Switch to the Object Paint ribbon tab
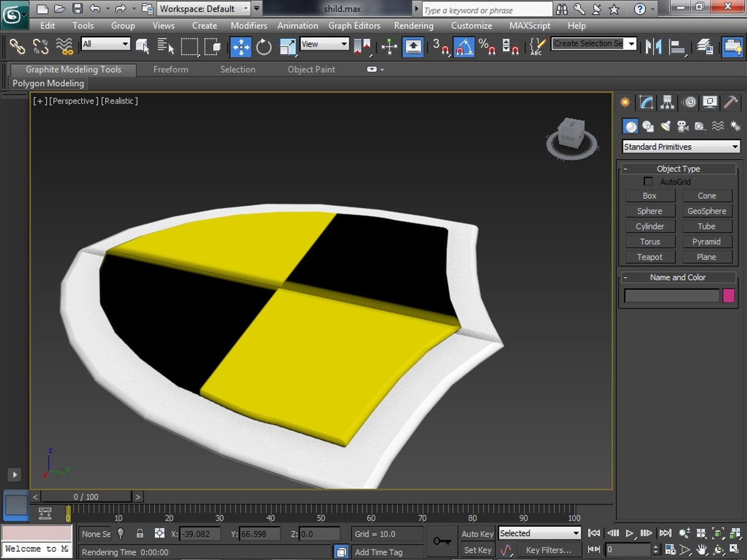 point(311,69)
